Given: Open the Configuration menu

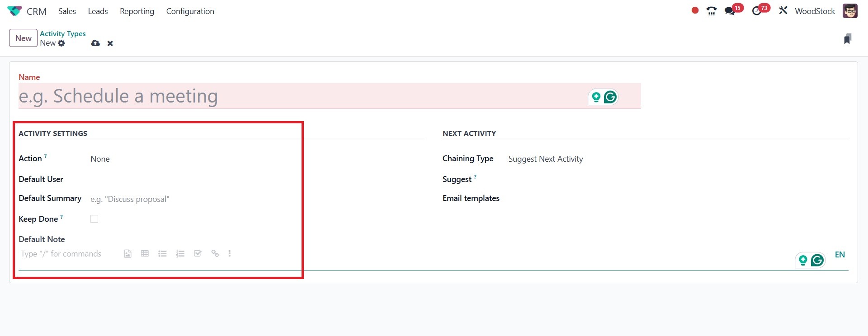Looking at the screenshot, I should tap(190, 11).
